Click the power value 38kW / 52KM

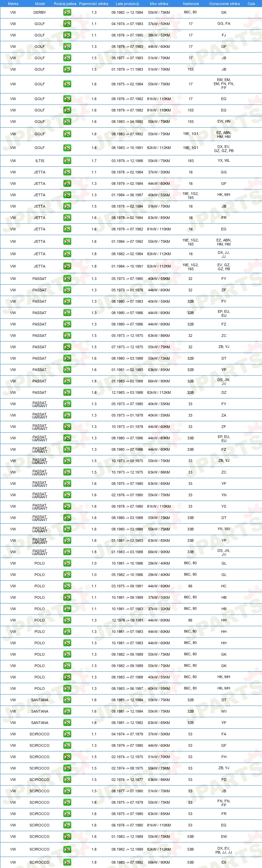click(159, 35)
